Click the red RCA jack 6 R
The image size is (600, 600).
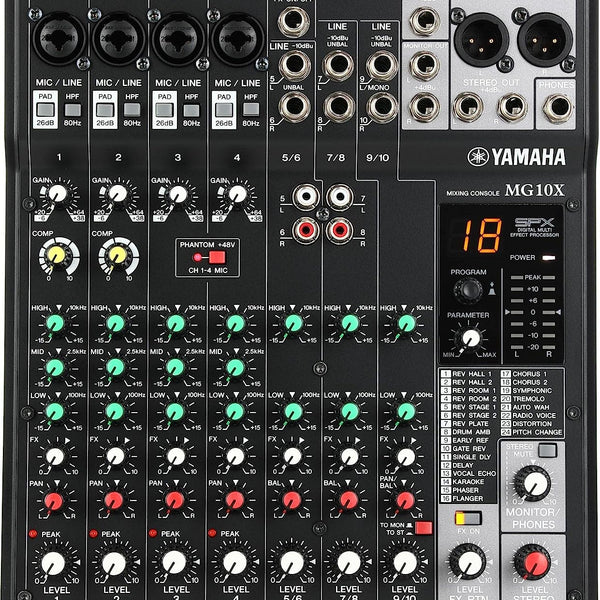(x=306, y=230)
